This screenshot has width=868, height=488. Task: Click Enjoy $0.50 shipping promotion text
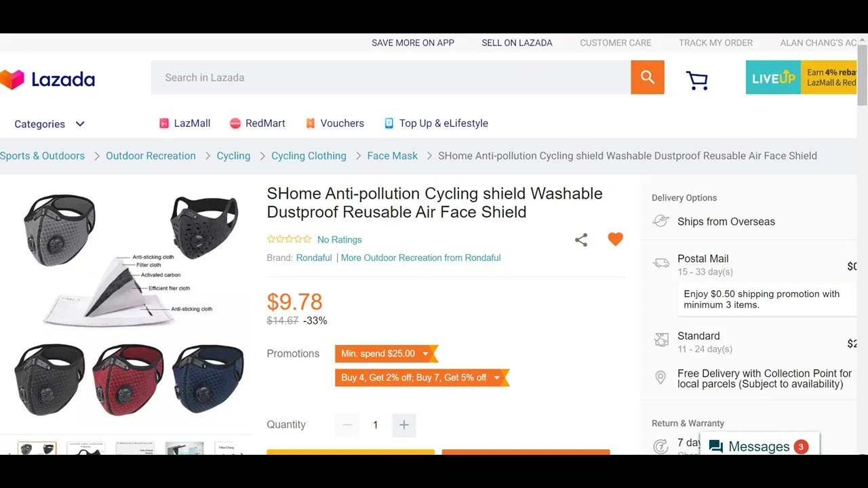click(x=762, y=299)
